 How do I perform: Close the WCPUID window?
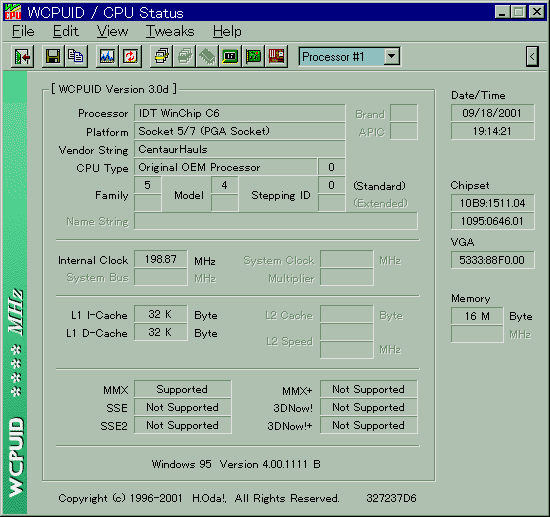537,12
